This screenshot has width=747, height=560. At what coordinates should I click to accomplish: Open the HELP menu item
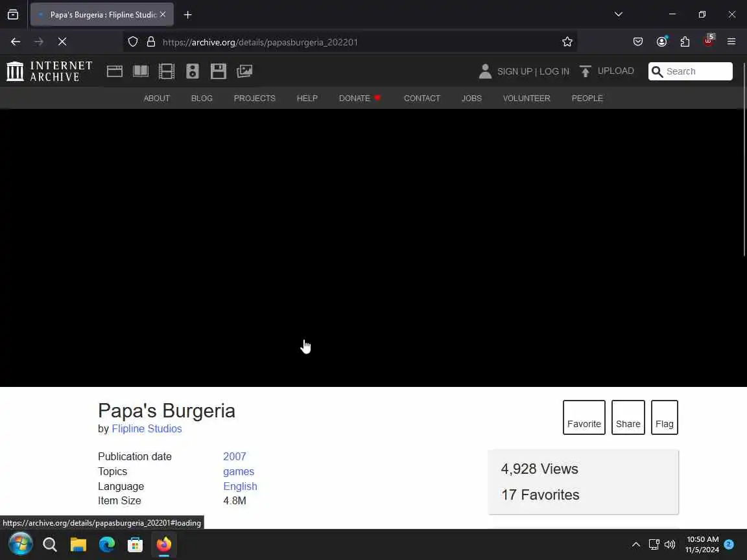pyautogui.click(x=307, y=98)
